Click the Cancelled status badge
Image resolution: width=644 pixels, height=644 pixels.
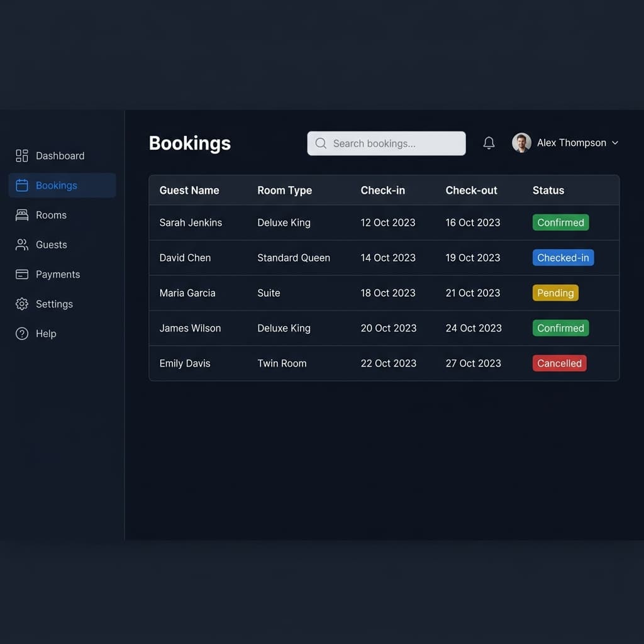coord(559,363)
